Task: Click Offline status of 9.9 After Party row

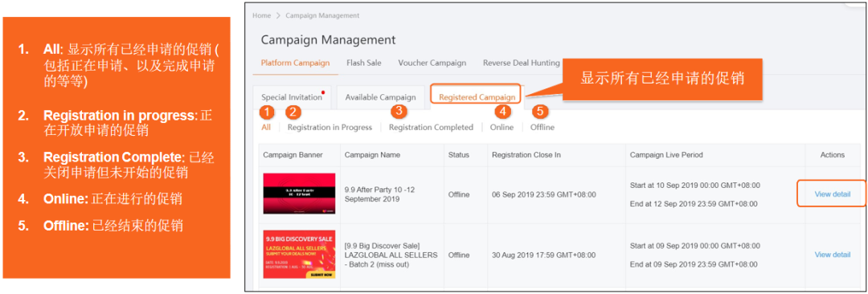Action: [x=458, y=194]
